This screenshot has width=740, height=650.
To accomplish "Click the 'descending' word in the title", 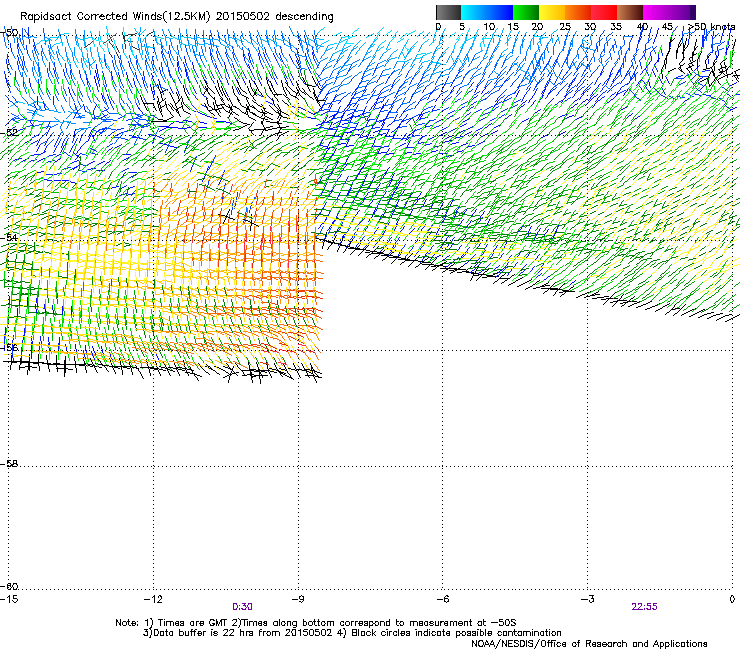I will pos(304,17).
